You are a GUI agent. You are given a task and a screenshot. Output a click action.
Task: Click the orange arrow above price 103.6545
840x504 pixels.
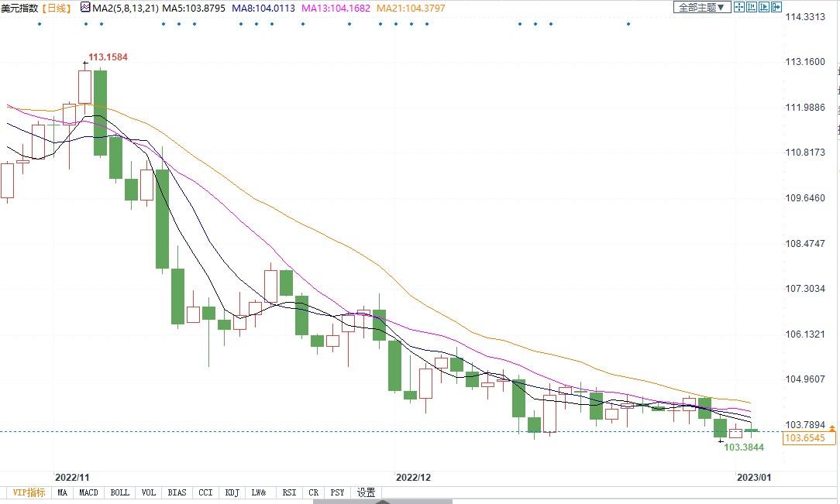831,428
